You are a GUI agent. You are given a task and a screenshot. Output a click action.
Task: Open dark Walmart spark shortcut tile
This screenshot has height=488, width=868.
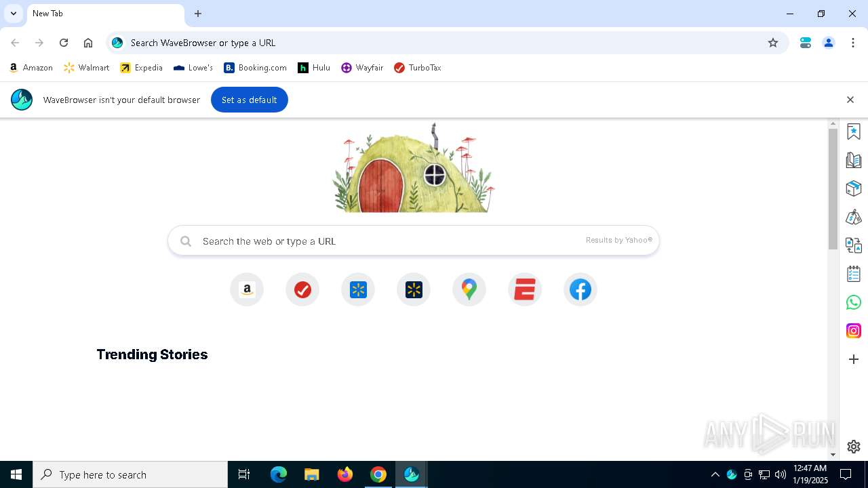pyautogui.click(x=414, y=289)
